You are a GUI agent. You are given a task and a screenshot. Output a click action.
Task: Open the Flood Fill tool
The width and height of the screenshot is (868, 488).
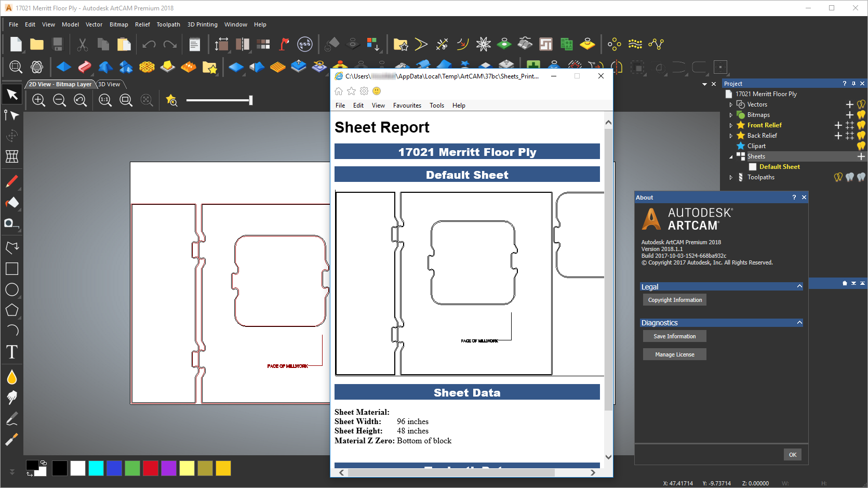(12, 377)
